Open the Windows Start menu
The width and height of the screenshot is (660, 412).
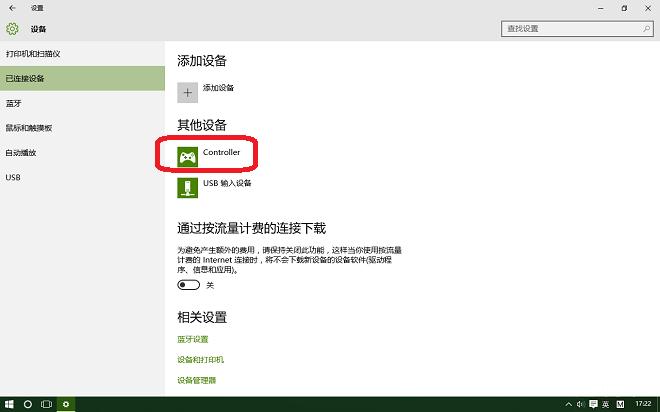click(9, 404)
